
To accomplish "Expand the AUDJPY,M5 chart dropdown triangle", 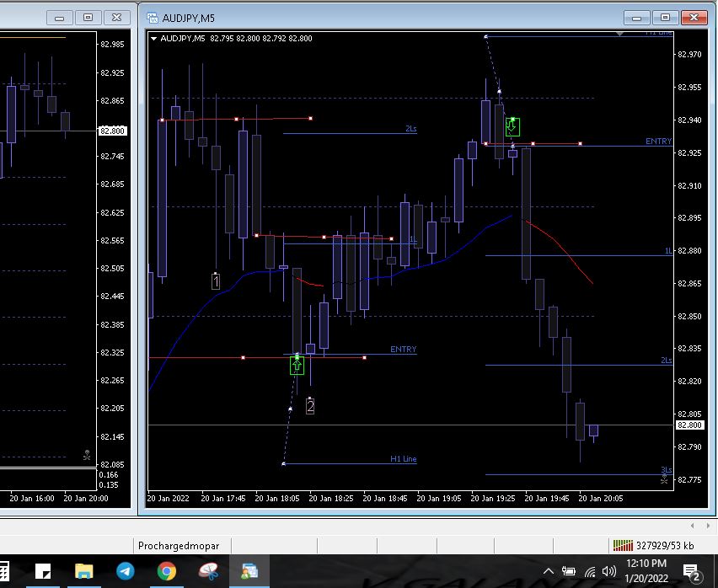I will (x=153, y=38).
